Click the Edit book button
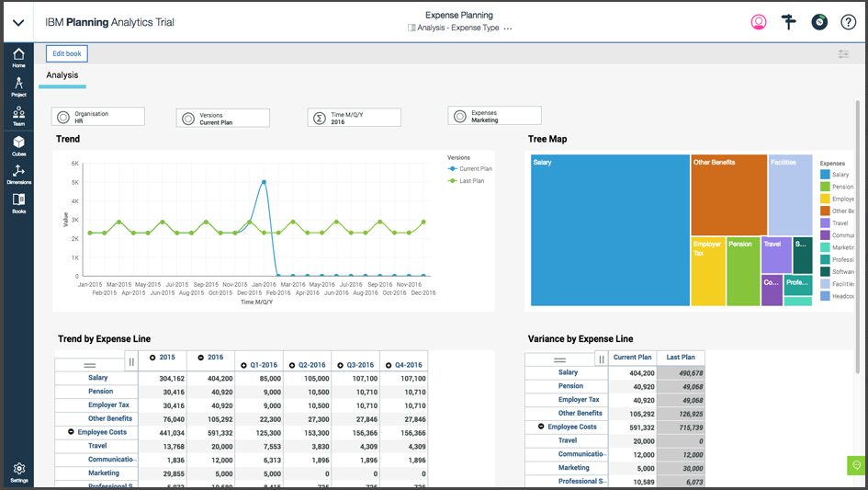868x490 pixels. coord(67,54)
